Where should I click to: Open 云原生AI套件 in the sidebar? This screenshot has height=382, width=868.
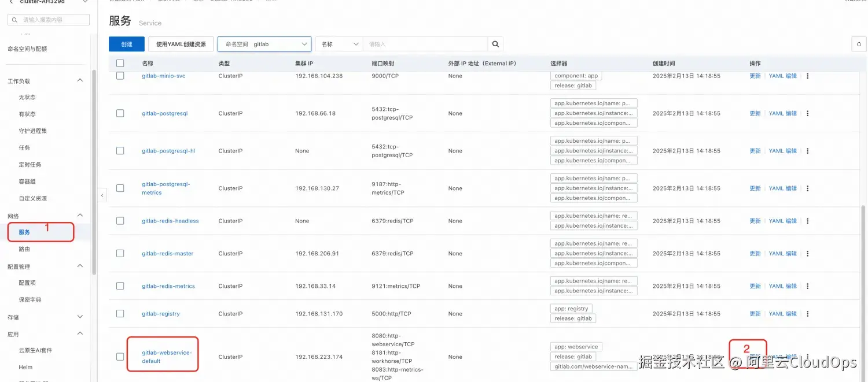pyautogui.click(x=35, y=350)
